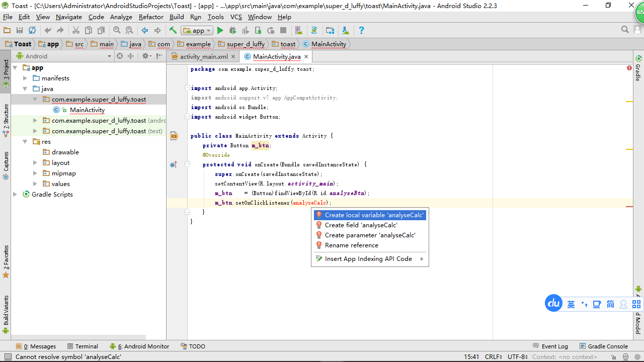Toggle the Structure side panel
This screenshot has height=362, width=644.
click(x=6, y=121)
